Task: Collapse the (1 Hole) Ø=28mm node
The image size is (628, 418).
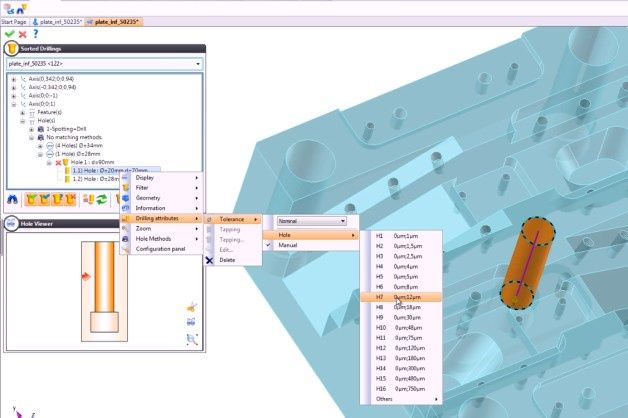Action: tap(40, 155)
